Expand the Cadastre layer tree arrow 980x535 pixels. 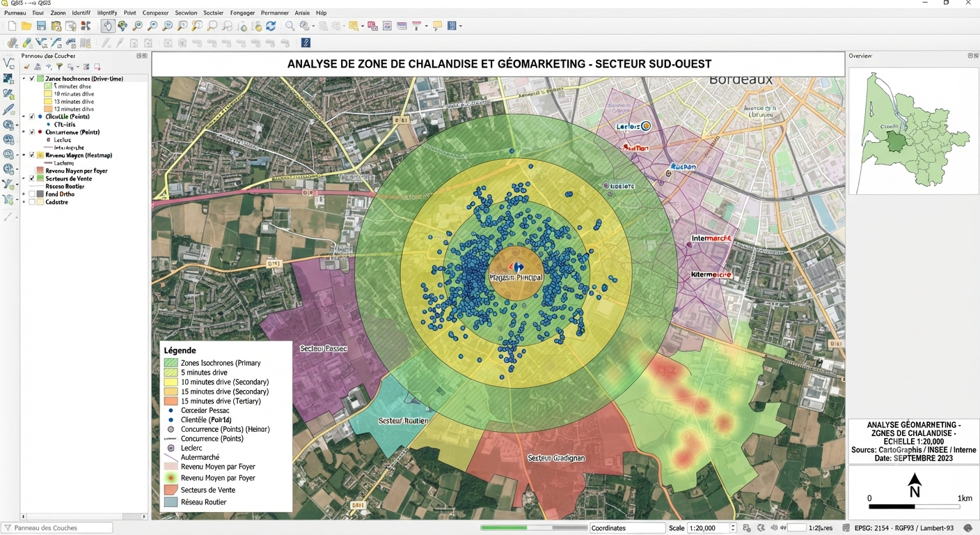coord(24,202)
